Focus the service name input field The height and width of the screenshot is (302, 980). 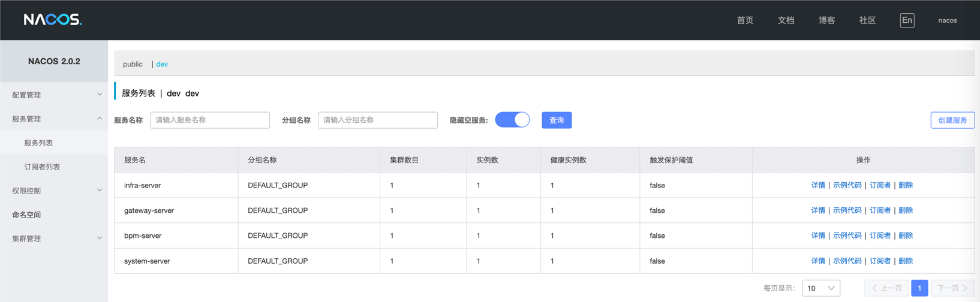tap(210, 120)
